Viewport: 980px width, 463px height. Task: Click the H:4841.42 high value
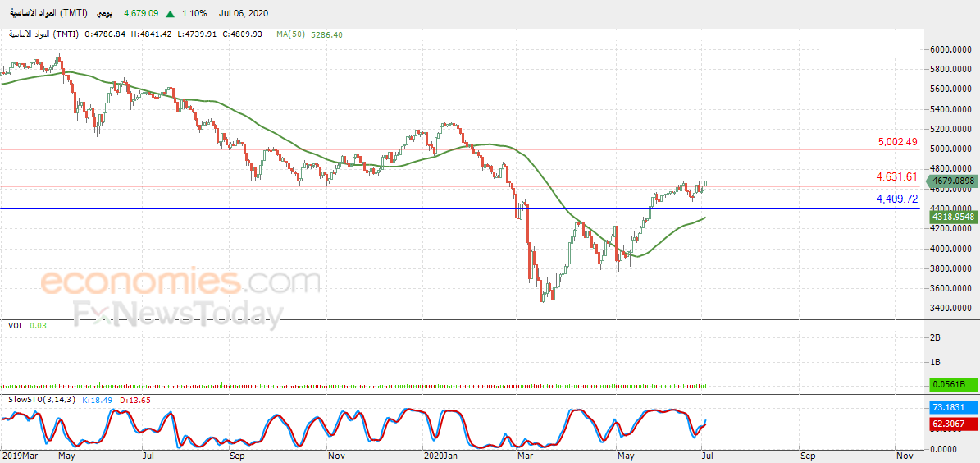point(151,34)
